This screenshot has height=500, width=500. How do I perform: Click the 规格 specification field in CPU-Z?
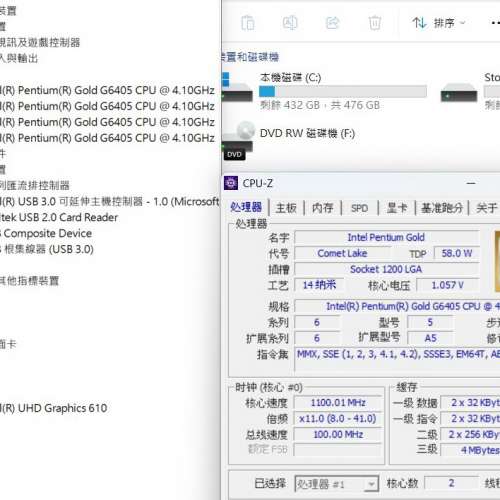(397, 306)
